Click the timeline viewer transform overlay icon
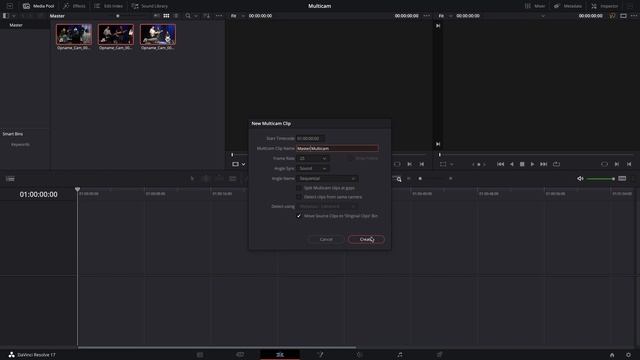 tap(443, 164)
